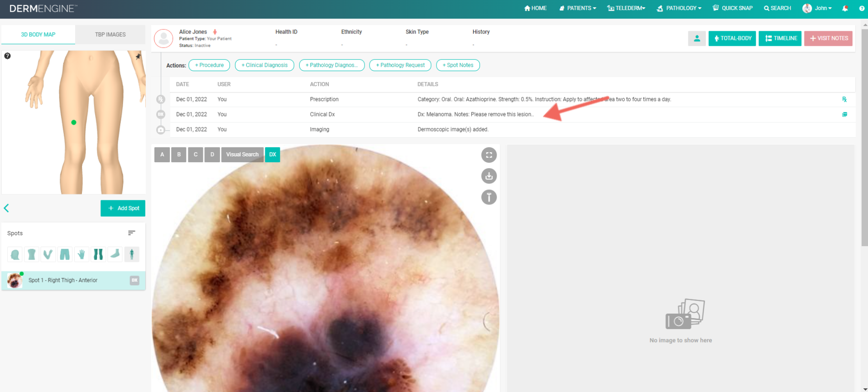Toggle the B criterion button
868x392 pixels.
tap(179, 155)
